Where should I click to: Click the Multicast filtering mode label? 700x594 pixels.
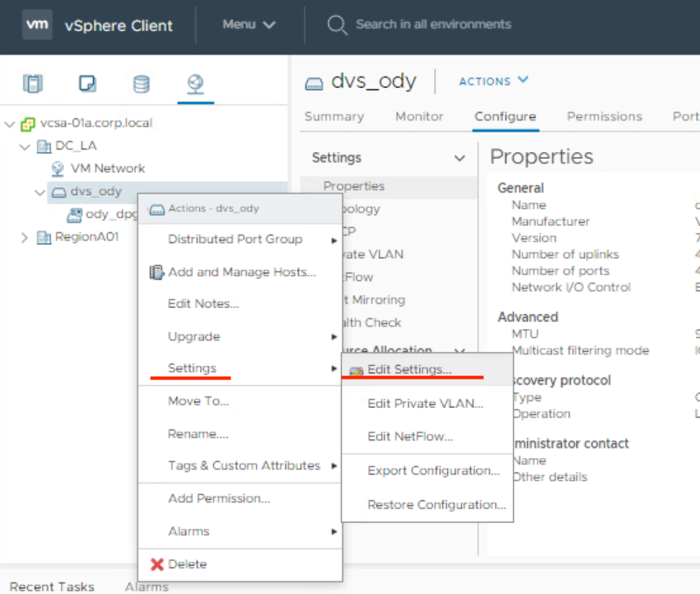pyautogui.click(x=581, y=350)
